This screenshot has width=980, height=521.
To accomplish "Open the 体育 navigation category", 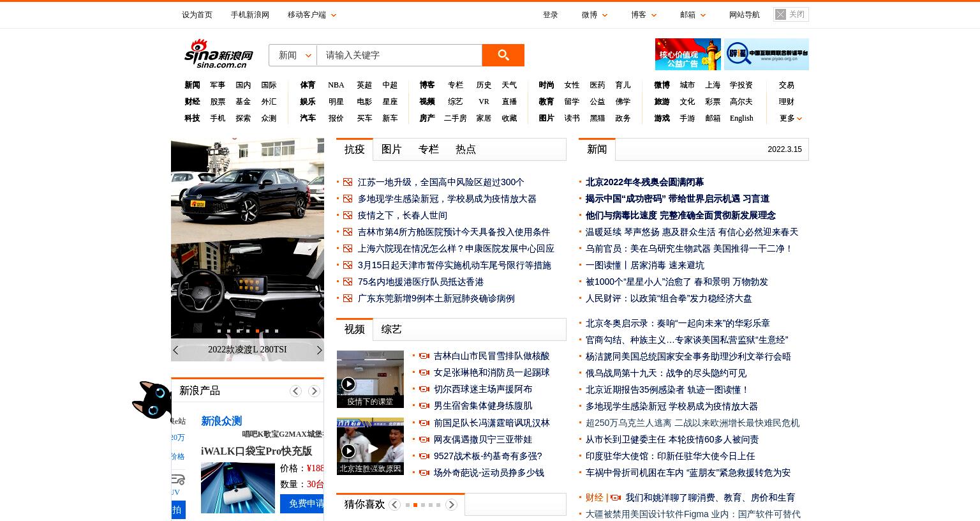I will tap(308, 85).
